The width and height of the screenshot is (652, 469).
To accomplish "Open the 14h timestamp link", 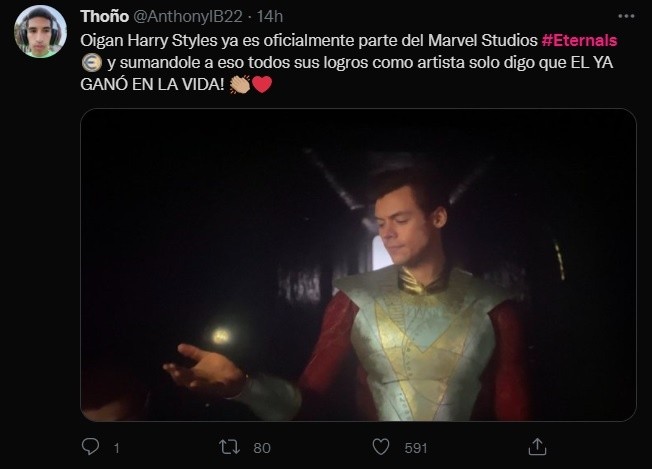I will pos(270,16).
